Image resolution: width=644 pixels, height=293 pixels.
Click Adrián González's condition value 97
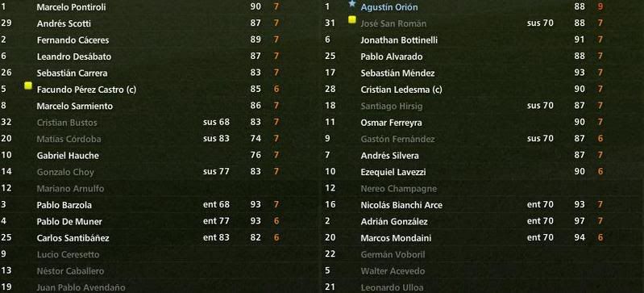coord(580,221)
